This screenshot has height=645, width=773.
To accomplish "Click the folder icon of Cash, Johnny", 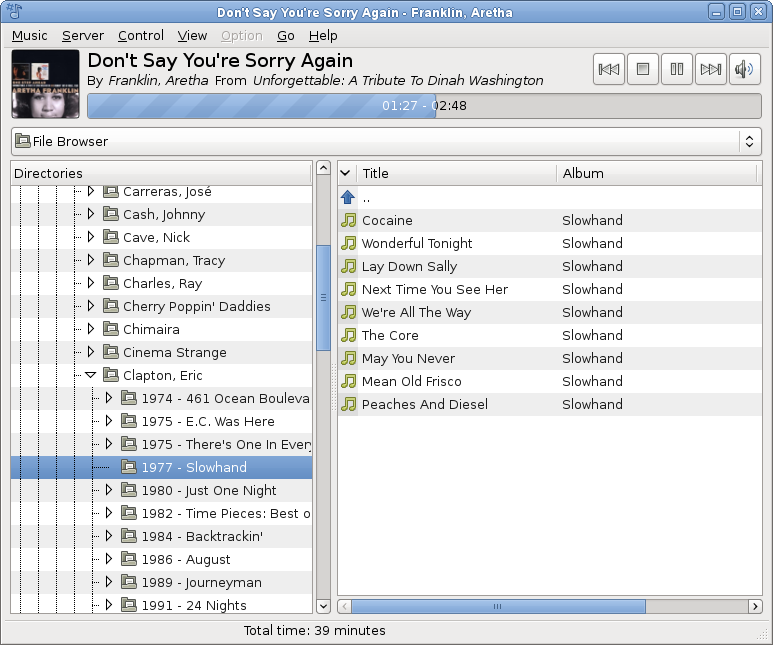I will coord(110,214).
